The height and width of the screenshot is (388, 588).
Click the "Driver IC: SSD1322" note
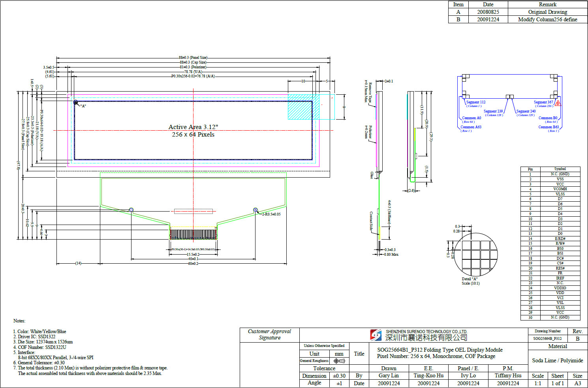(36, 337)
